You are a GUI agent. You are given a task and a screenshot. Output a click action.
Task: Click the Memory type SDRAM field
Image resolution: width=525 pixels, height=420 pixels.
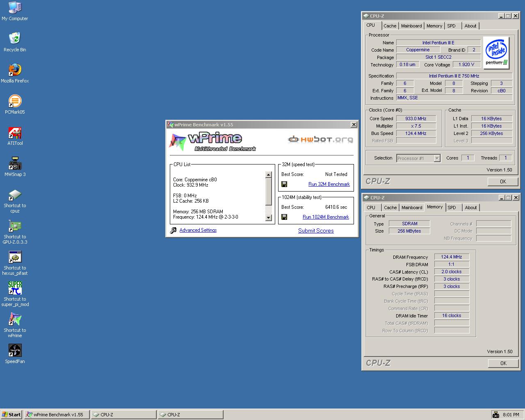click(410, 224)
